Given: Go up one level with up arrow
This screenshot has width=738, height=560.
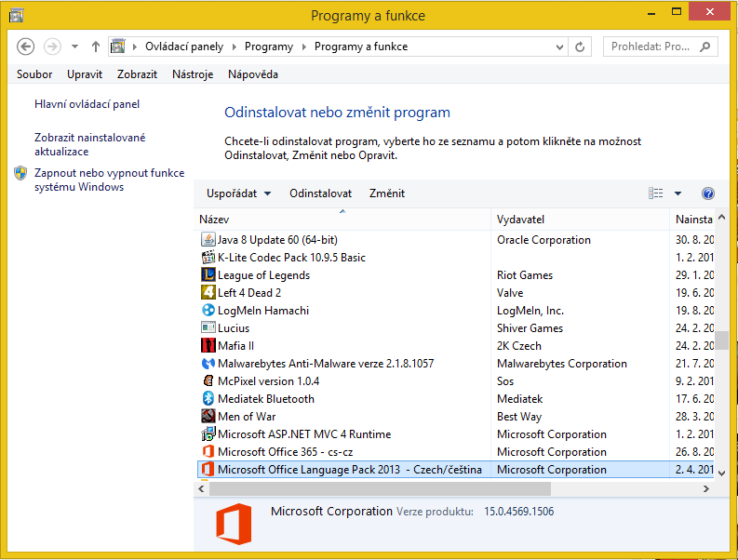Looking at the screenshot, I should coord(96,47).
